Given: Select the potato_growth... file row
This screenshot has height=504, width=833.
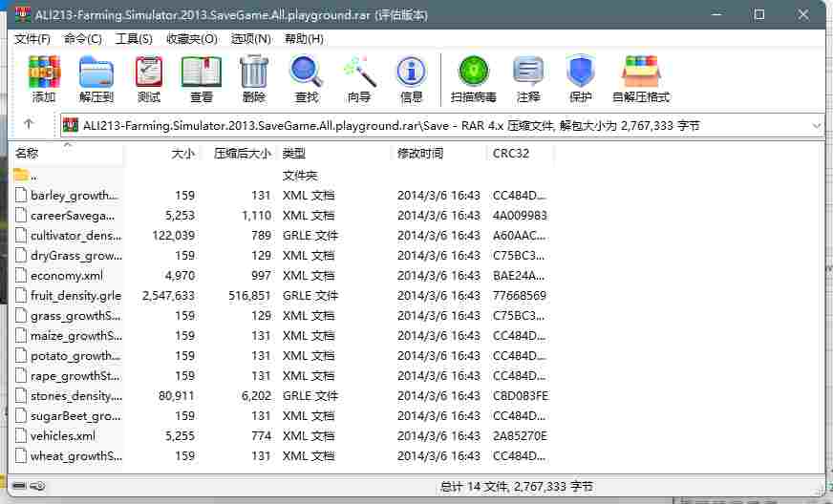Looking at the screenshot, I should click(282, 356).
